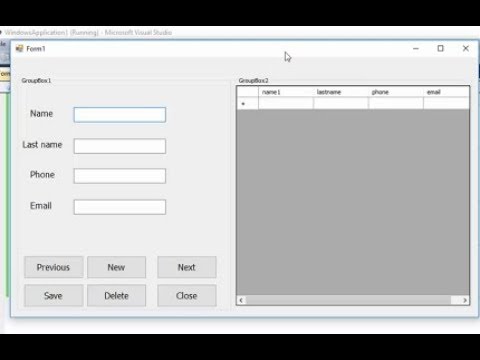Select the new-row asterisk row header
The width and height of the screenshot is (480, 360).
tap(247, 103)
